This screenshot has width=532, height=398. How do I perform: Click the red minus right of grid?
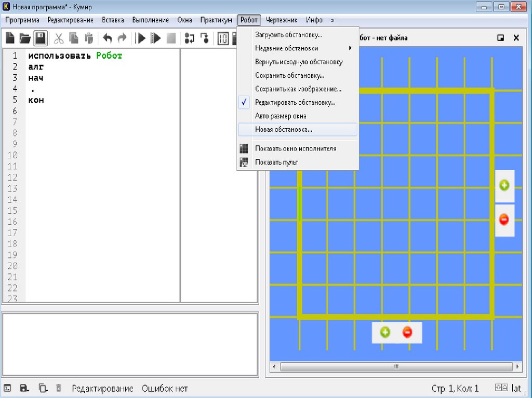(x=504, y=219)
